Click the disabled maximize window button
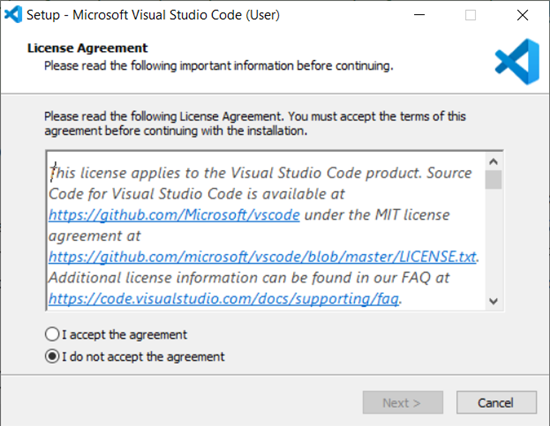Image resolution: width=550 pixels, height=426 pixels. pyautogui.click(x=470, y=15)
